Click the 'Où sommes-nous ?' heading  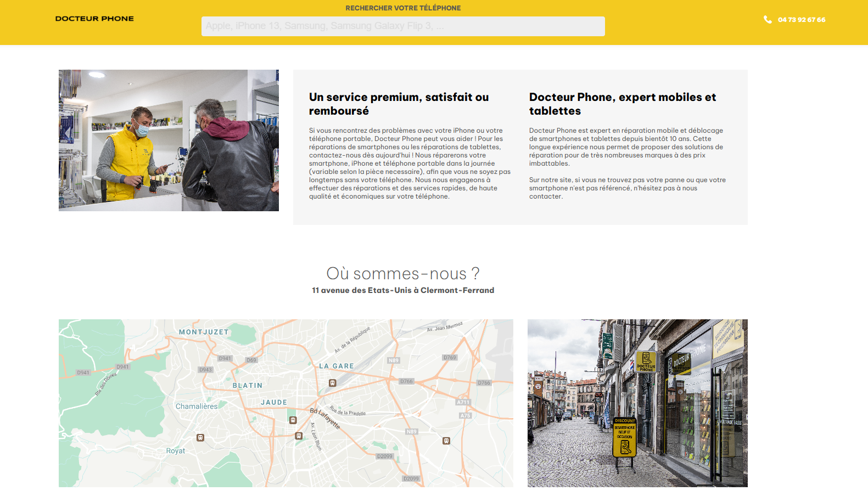click(x=403, y=274)
